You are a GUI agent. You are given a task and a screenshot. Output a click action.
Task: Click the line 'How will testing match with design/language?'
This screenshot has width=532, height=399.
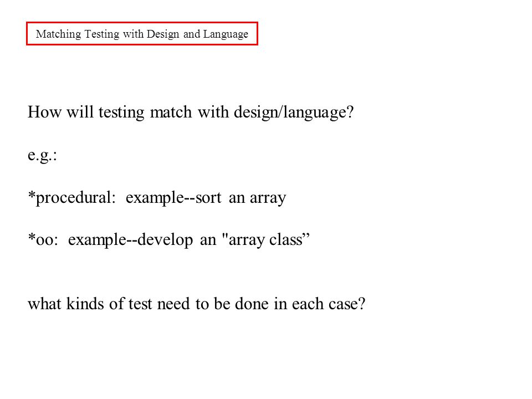coord(191,112)
